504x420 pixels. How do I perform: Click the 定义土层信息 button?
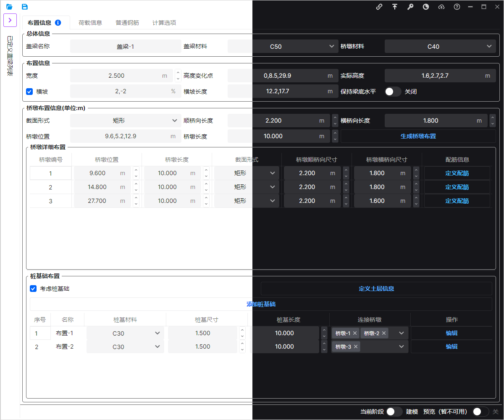tap(376, 289)
